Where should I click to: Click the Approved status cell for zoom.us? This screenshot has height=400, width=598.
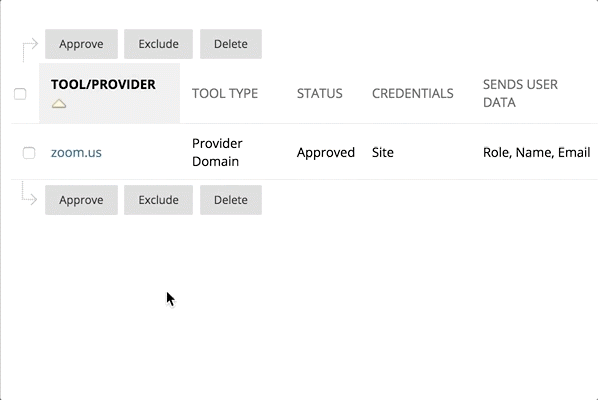326,153
